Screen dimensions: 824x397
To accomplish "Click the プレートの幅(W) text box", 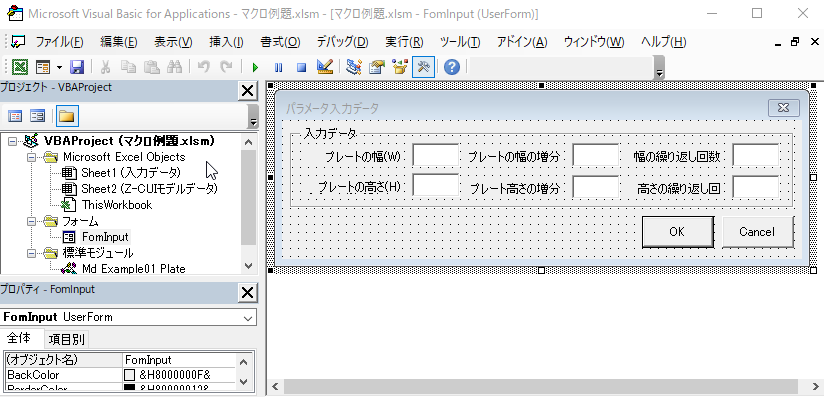I will point(436,155).
